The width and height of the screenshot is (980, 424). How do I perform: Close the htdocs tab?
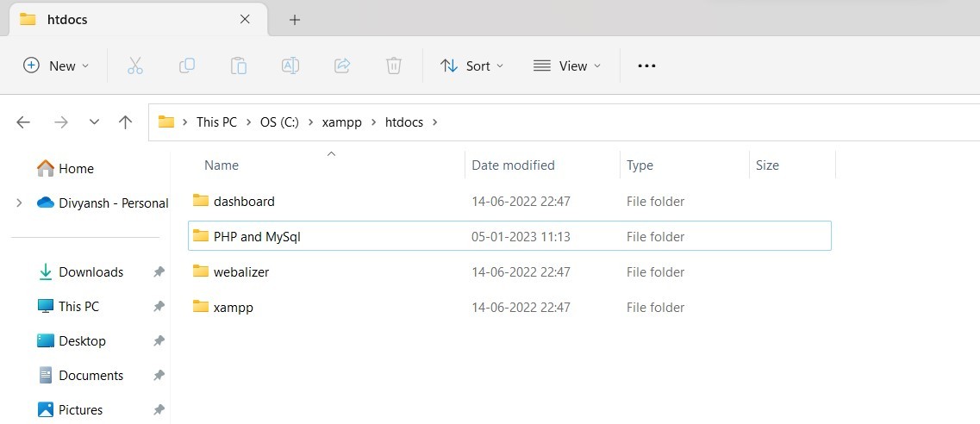246,19
